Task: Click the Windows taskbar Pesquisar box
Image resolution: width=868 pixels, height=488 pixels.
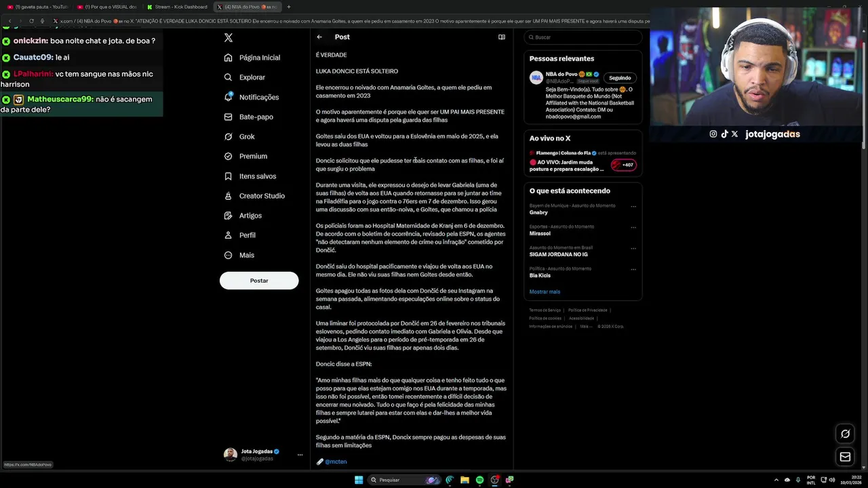Action: [x=406, y=480]
